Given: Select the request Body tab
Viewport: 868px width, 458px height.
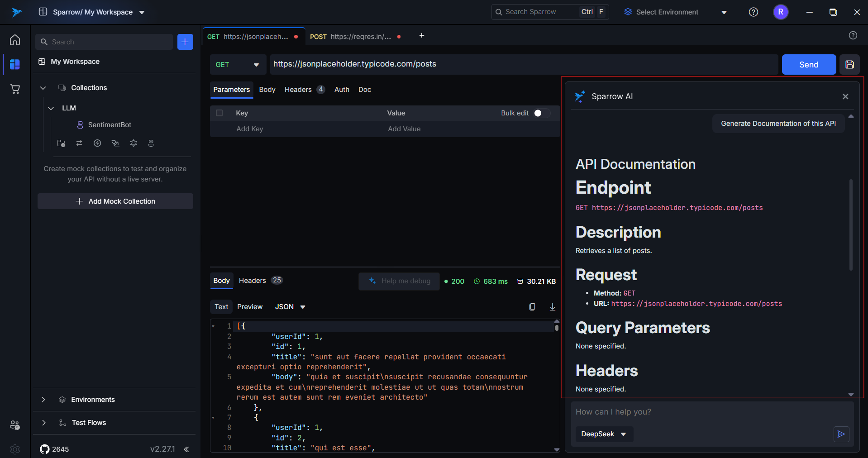Looking at the screenshot, I should [267, 90].
